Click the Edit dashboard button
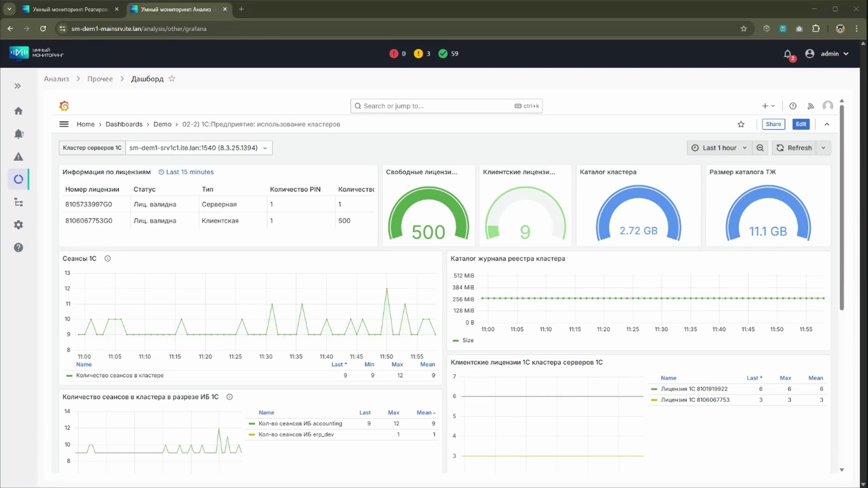Viewport: 868px width, 488px height. point(801,124)
